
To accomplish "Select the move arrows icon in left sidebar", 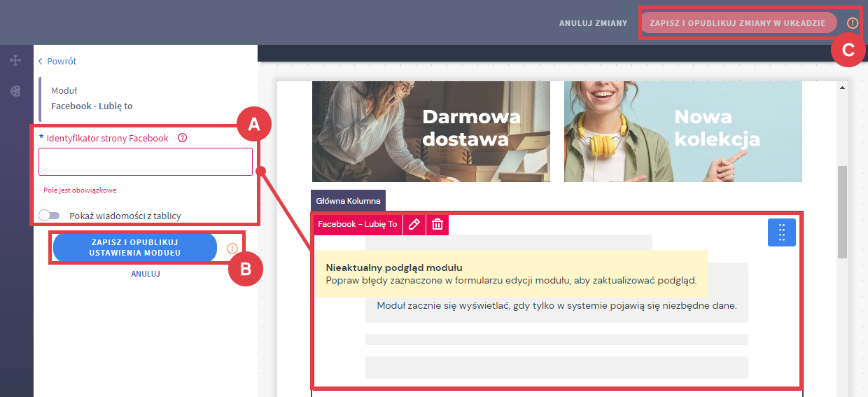I will (x=15, y=61).
